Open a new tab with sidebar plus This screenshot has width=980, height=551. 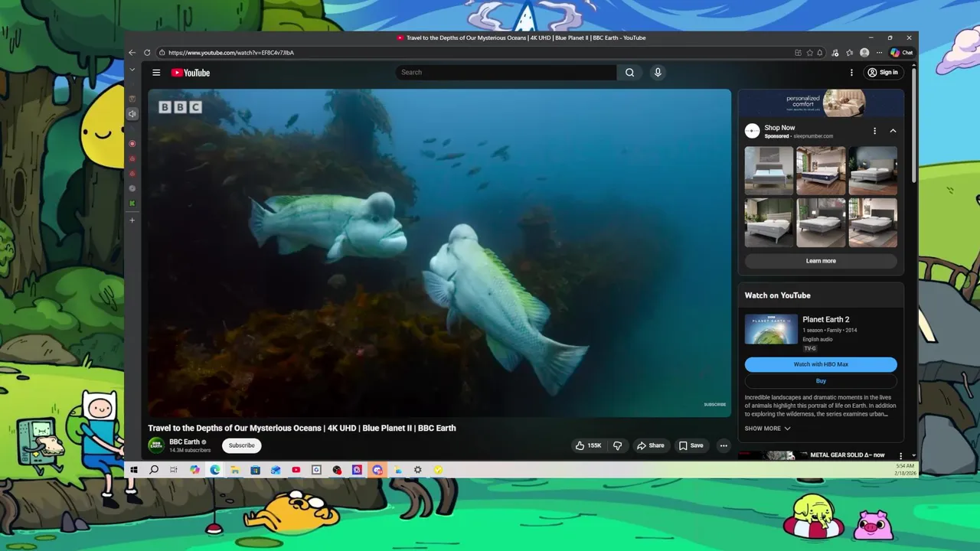click(132, 220)
